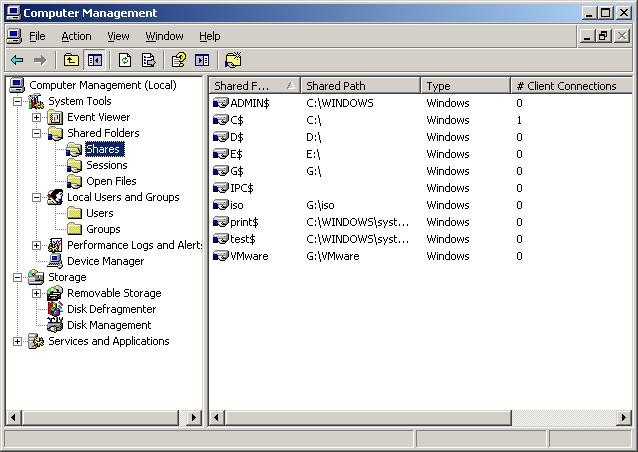The height and width of the screenshot is (452, 638).
Task: Collapse the System Tools node
Action: click(17, 101)
